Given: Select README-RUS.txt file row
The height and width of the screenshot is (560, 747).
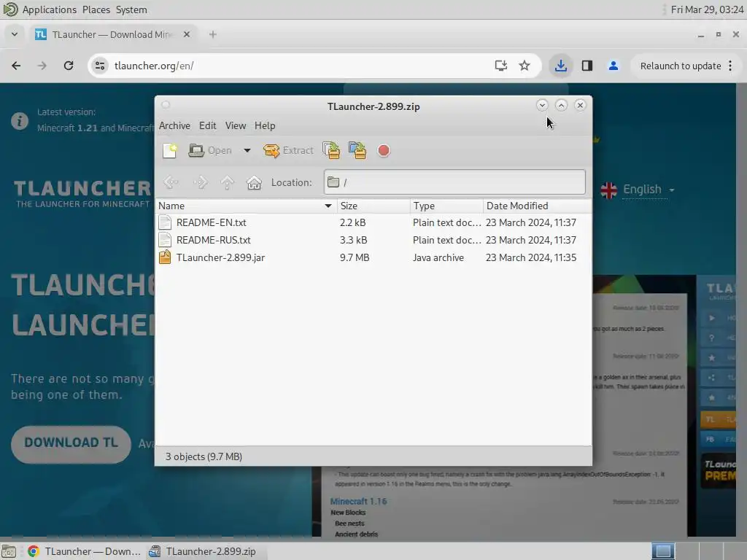Looking at the screenshot, I should (x=373, y=240).
